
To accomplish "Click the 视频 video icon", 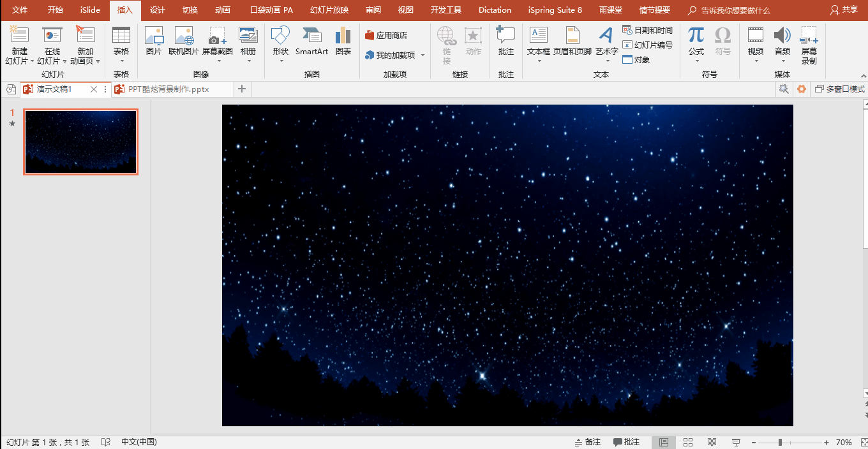I will coord(756,41).
